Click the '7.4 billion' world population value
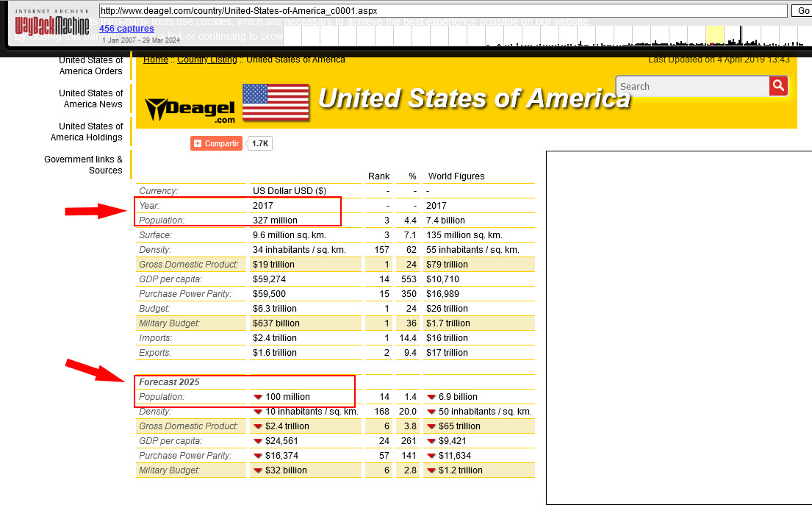 click(x=445, y=221)
